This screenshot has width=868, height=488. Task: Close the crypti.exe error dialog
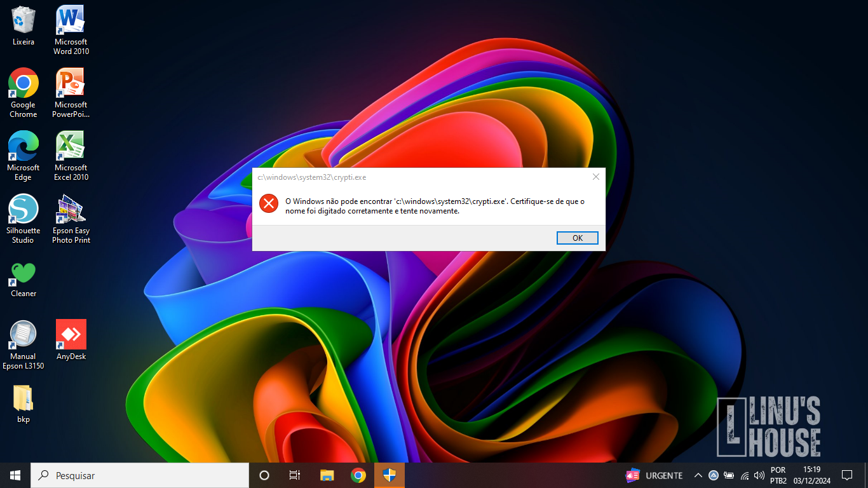pyautogui.click(x=595, y=177)
